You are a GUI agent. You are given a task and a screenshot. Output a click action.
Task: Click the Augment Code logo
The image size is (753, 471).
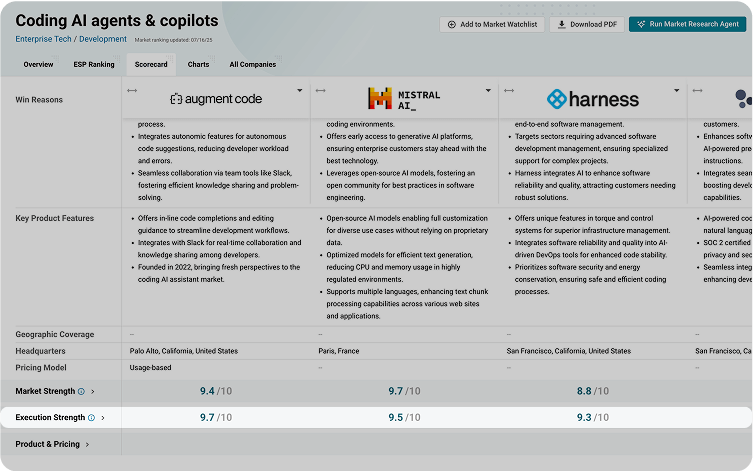(x=215, y=99)
